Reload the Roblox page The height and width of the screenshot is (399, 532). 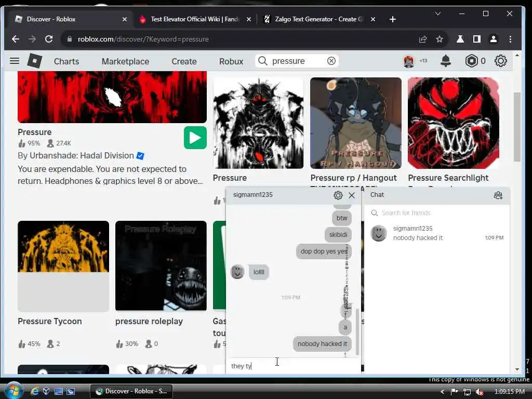pyautogui.click(x=49, y=39)
